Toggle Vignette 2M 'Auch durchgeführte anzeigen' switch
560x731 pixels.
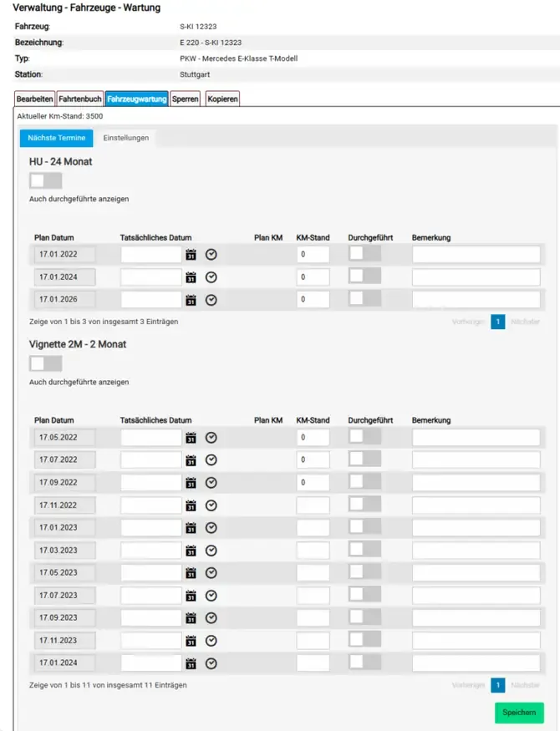pos(46,363)
